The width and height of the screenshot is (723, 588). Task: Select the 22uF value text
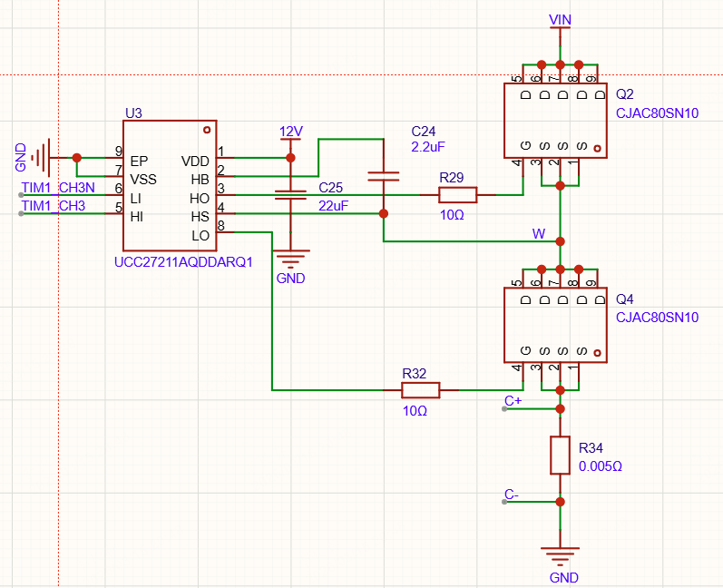(333, 206)
